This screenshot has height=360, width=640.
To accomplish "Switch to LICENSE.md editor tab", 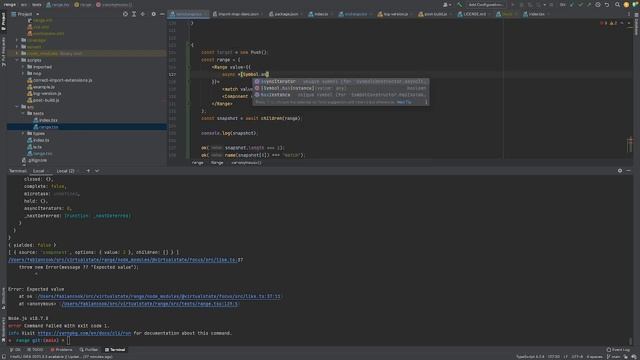I will [473, 14].
